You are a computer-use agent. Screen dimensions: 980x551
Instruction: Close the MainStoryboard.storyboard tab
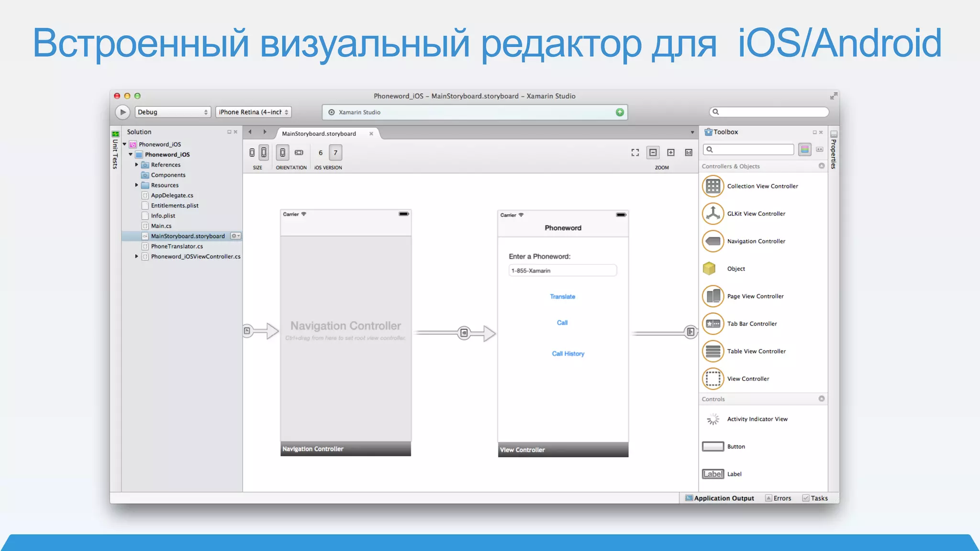click(x=371, y=134)
